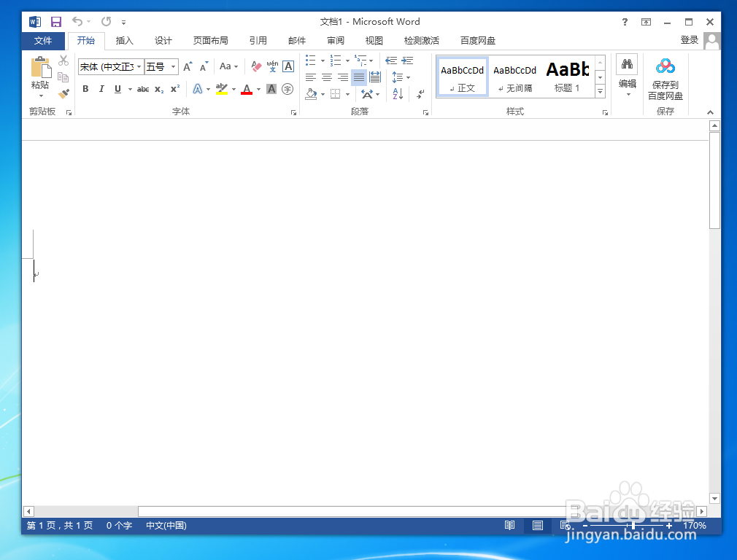This screenshot has width=737, height=560.
Task: Open the phonetic guide (wén) tool
Action: point(272,66)
